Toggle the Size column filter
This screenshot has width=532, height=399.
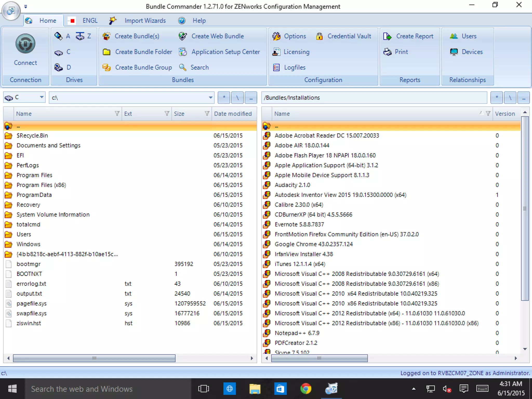[207, 114]
